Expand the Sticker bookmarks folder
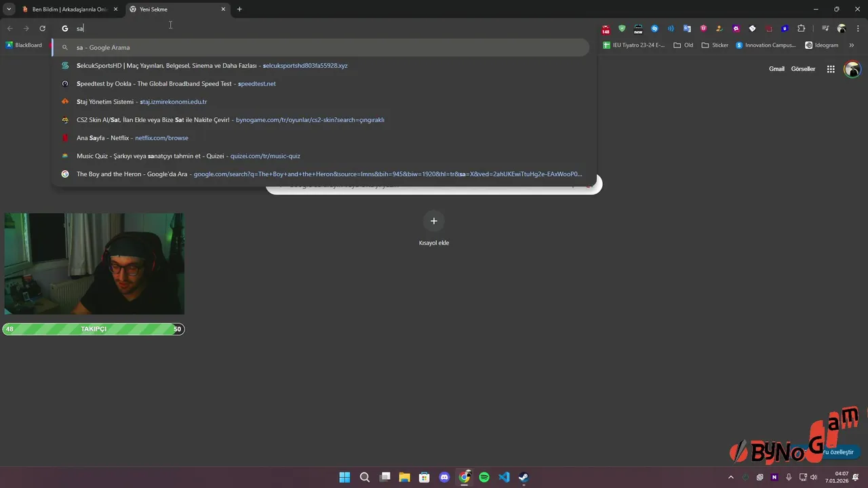868x488 pixels. [x=715, y=45]
